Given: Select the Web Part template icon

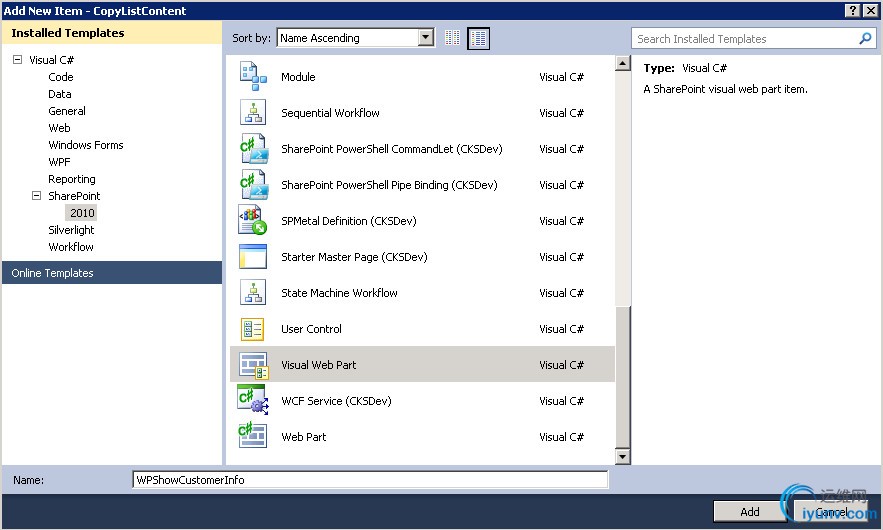Looking at the screenshot, I should click(x=252, y=436).
